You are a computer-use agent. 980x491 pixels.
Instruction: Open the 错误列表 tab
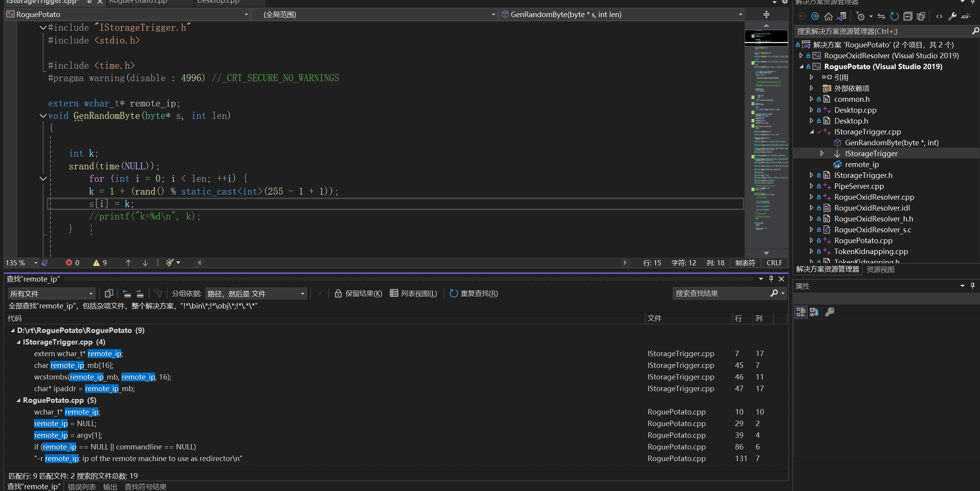[x=82, y=486]
